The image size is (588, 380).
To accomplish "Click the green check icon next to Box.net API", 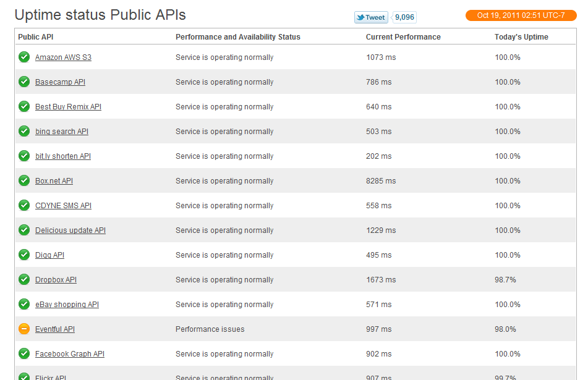I will 24,181.
